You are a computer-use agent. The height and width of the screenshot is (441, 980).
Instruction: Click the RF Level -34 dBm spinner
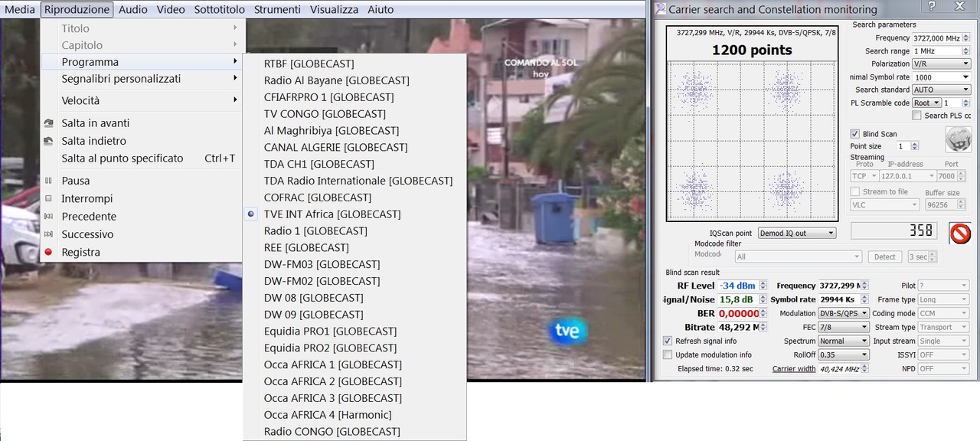pyautogui.click(x=763, y=286)
